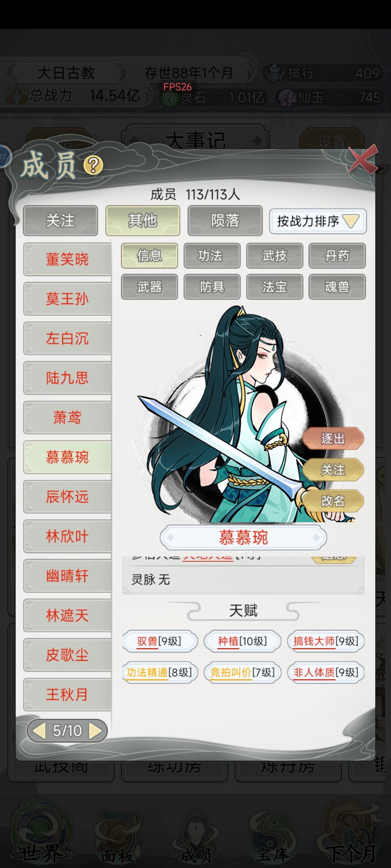Select member 王秋月 from list
This screenshot has width=391, height=868.
(67, 694)
